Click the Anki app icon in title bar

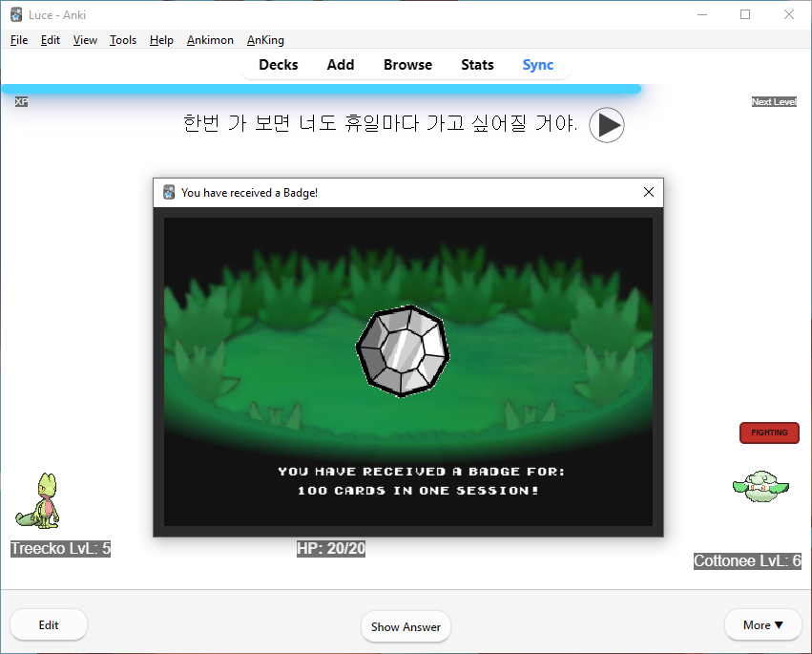pyautogui.click(x=16, y=14)
